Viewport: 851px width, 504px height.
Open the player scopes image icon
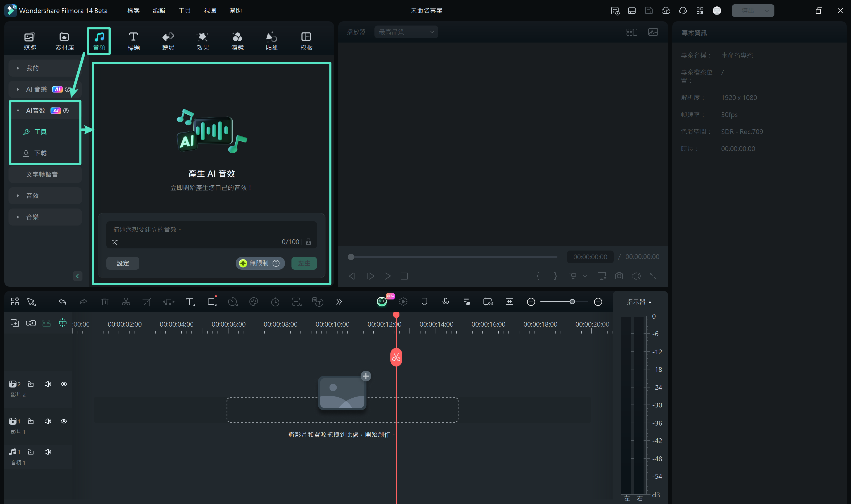[653, 32]
